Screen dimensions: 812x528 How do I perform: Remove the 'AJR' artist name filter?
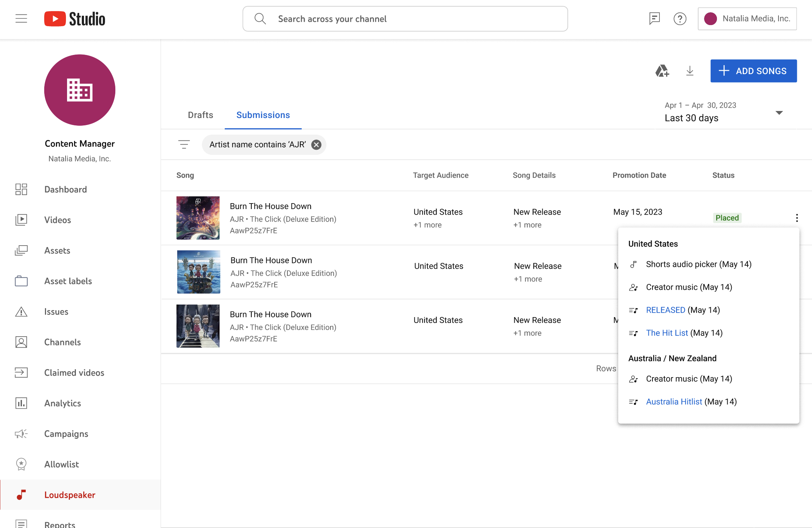(x=316, y=145)
